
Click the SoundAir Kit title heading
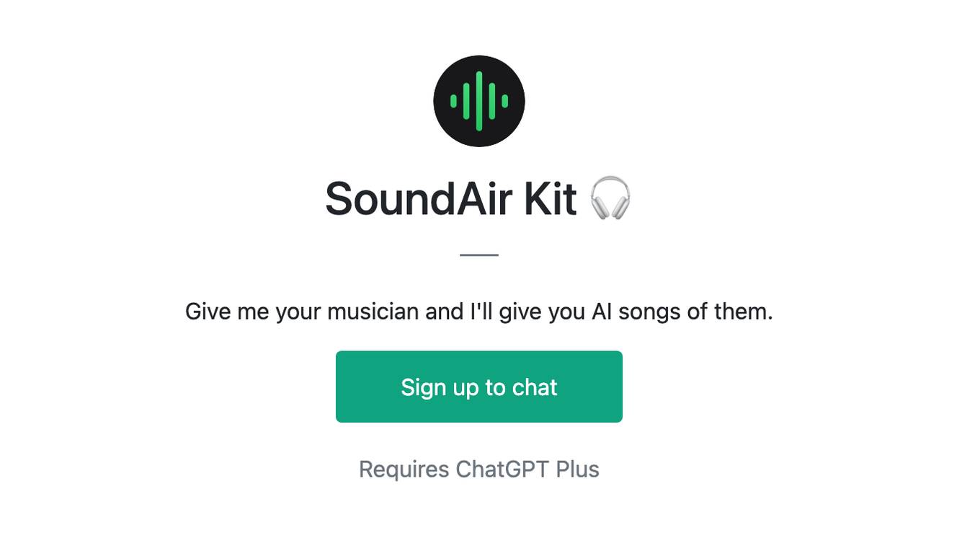click(479, 198)
